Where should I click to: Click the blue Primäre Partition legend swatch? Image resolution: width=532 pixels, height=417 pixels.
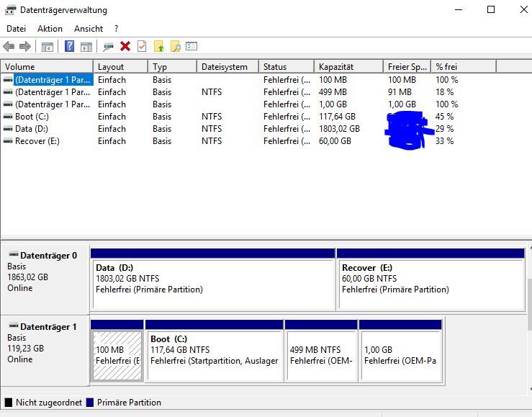click(91, 403)
